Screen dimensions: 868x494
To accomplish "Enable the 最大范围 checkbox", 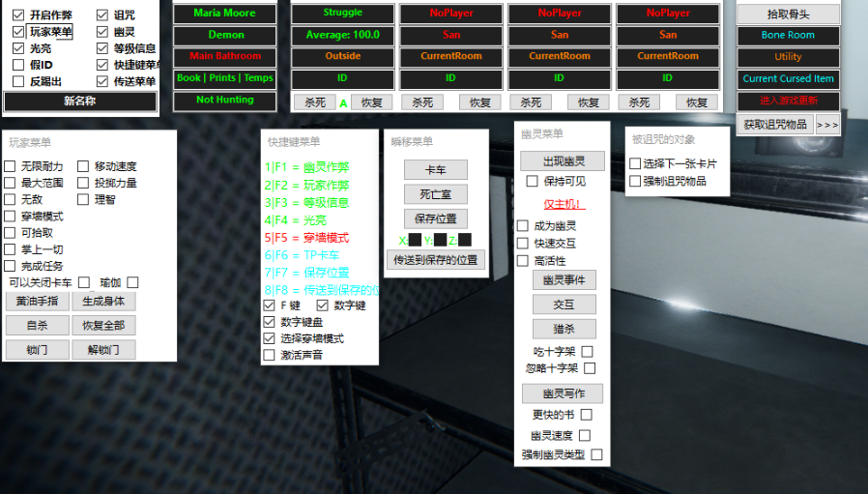I will click(x=10, y=183).
